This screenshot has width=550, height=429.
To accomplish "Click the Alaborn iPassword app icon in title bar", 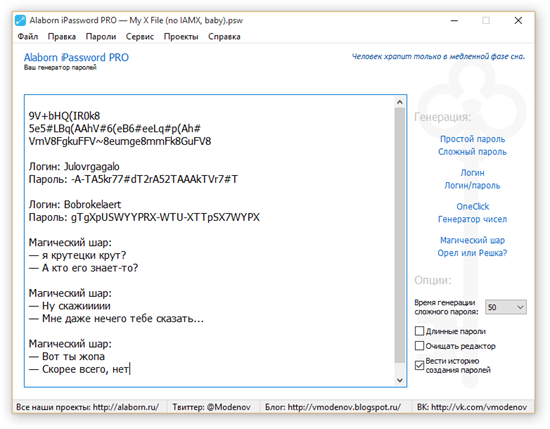I will tap(20, 20).
